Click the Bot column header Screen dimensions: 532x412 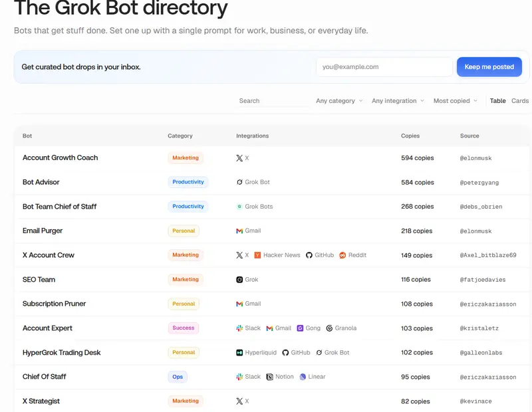coord(27,136)
